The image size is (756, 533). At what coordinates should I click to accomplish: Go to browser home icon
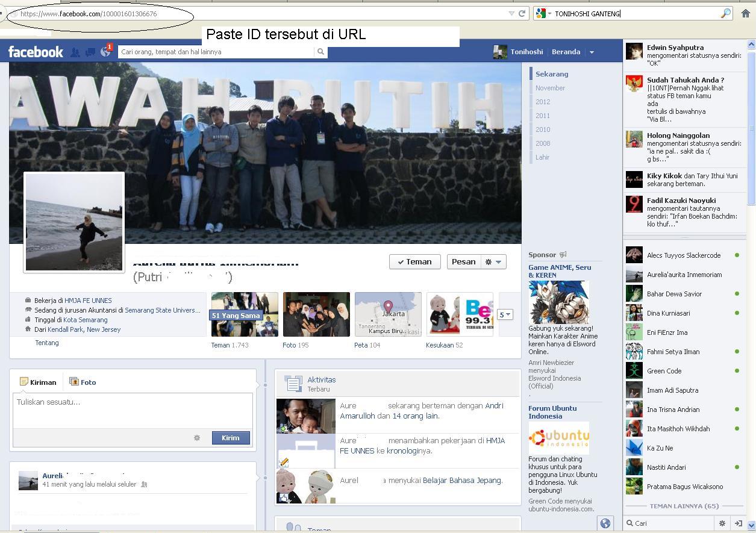click(746, 13)
